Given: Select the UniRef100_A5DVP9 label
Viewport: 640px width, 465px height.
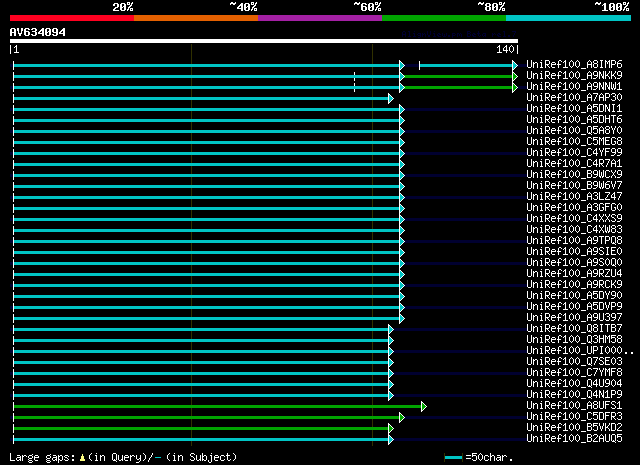Looking at the screenshot, I should (574, 307).
